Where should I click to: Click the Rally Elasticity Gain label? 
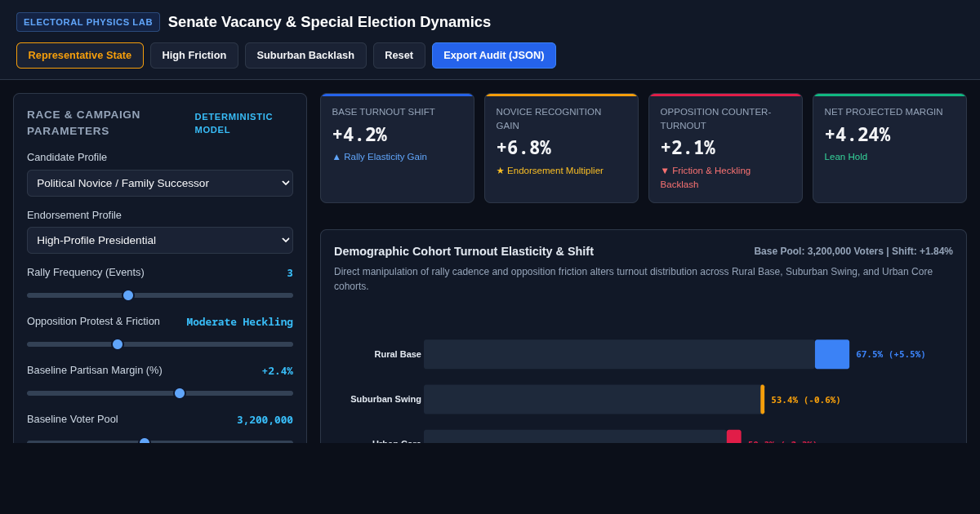point(380,157)
